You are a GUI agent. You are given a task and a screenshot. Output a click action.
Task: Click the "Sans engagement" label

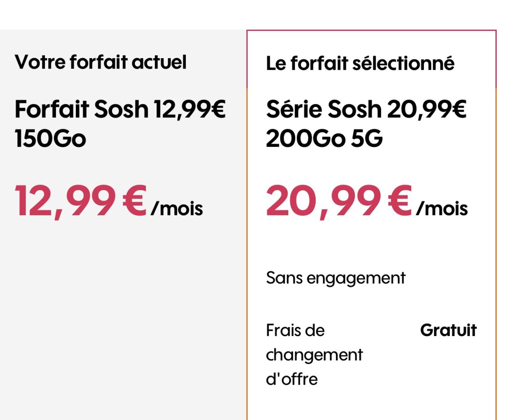click(336, 278)
